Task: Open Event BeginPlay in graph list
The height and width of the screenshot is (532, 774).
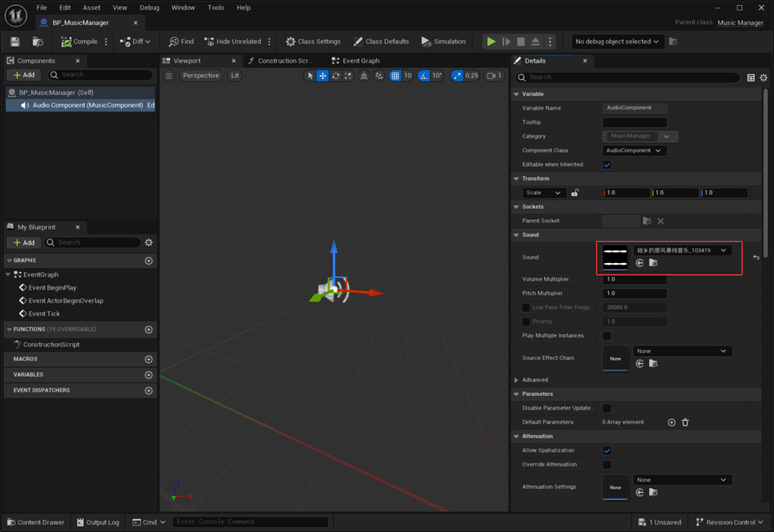Action: pyautogui.click(x=52, y=288)
